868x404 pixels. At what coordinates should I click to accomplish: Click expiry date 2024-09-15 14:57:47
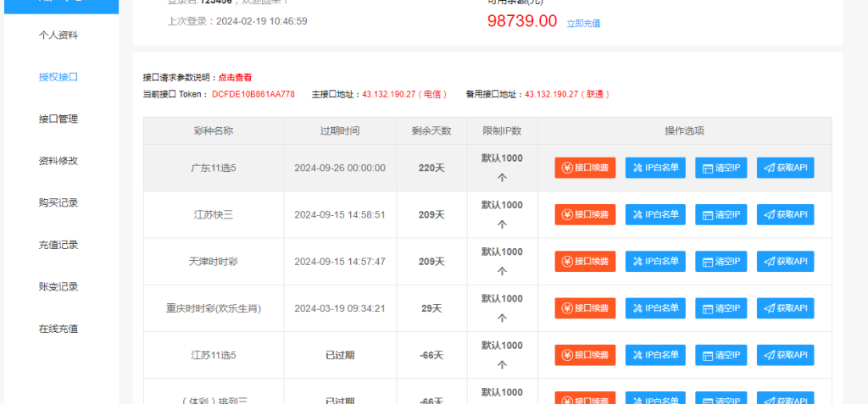point(340,261)
